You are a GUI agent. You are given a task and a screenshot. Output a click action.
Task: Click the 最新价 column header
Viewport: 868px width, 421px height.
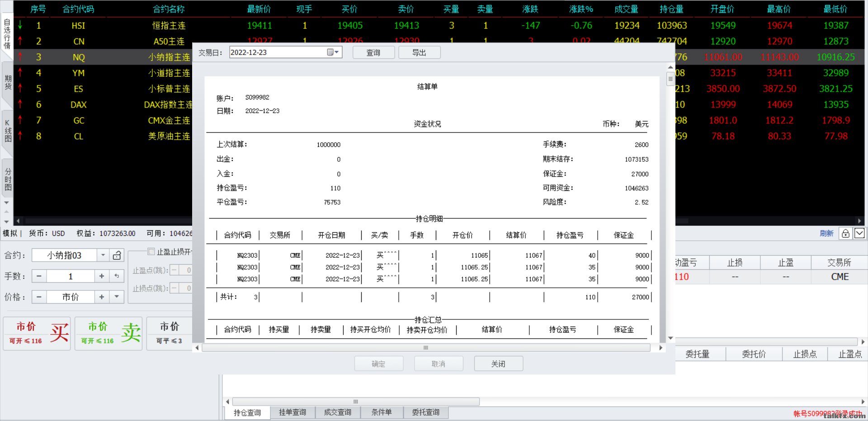[259, 9]
